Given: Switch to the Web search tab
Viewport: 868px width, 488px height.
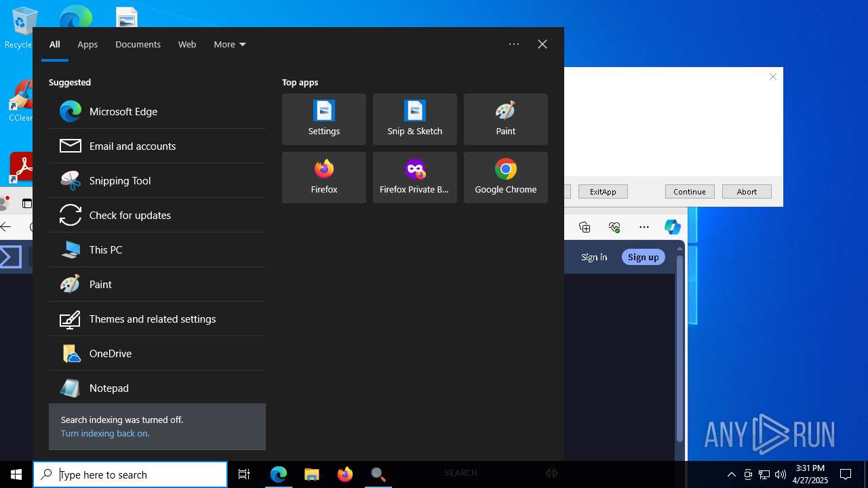Looking at the screenshot, I should point(187,44).
